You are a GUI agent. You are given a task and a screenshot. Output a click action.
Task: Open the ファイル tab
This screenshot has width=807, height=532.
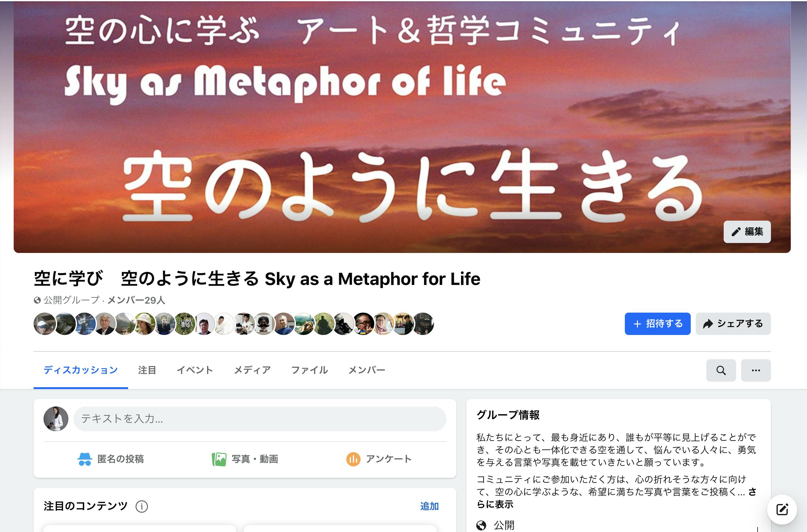310,370
